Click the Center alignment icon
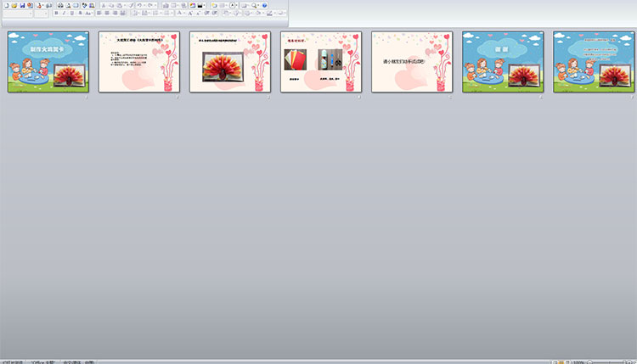Screen dimensions: 637x364 pyautogui.click(x=107, y=14)
